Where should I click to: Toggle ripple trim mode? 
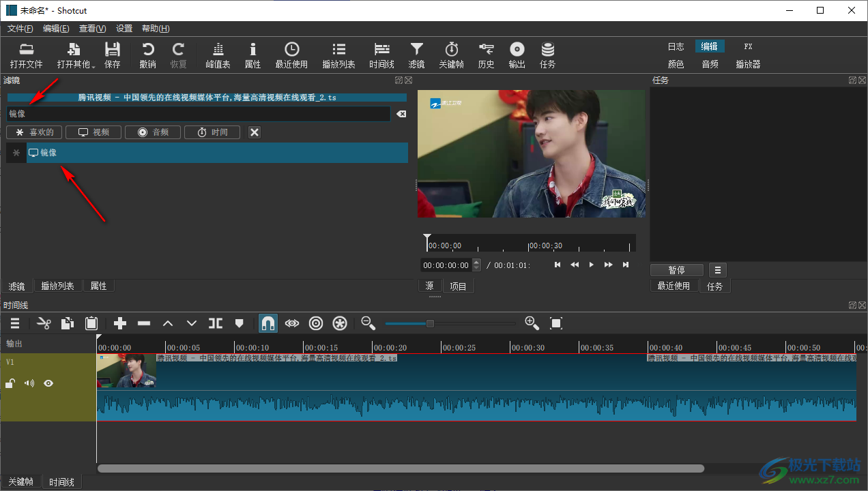coord(316,323)
